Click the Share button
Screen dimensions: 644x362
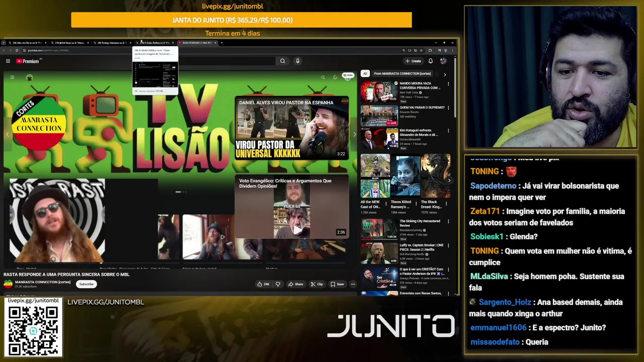[295, 284]
